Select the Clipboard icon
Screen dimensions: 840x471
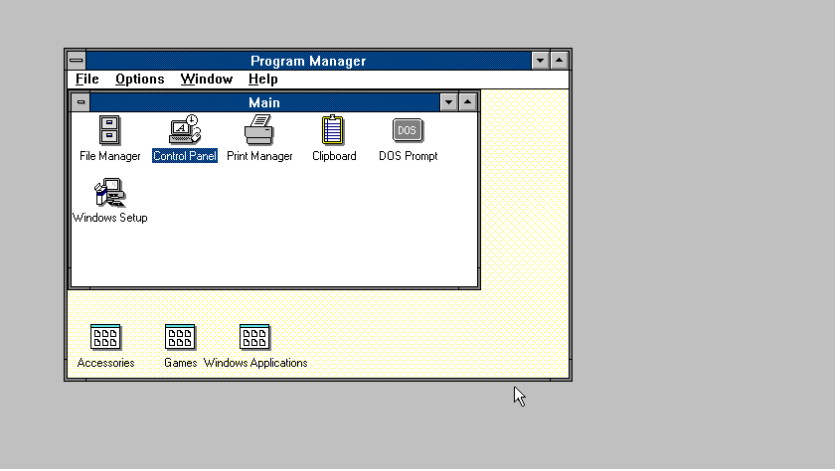pyautogui.click(x=333, y=130)
